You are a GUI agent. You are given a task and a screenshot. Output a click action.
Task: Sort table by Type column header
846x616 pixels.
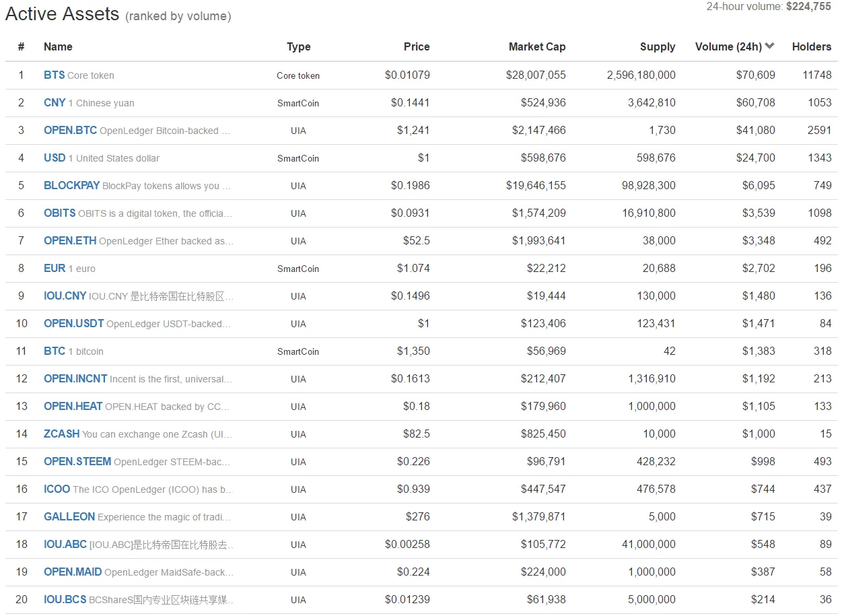coord(298,47)
